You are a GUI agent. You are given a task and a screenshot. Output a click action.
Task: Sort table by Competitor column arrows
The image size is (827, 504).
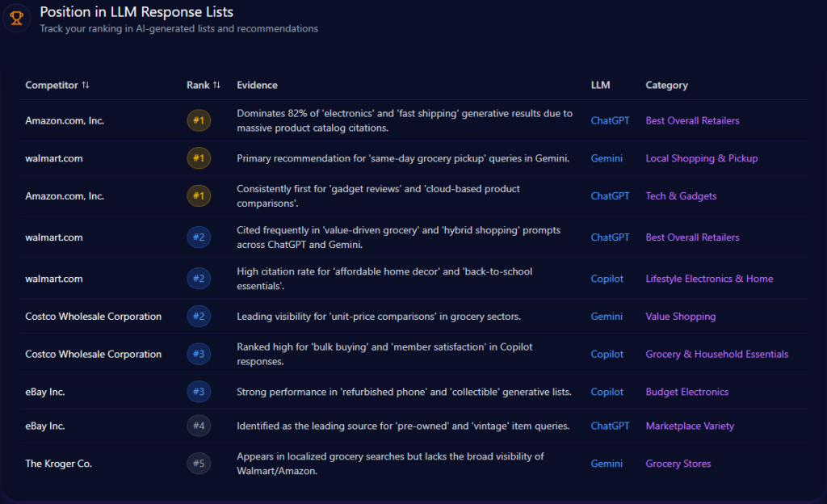click(x=86, y=85)
